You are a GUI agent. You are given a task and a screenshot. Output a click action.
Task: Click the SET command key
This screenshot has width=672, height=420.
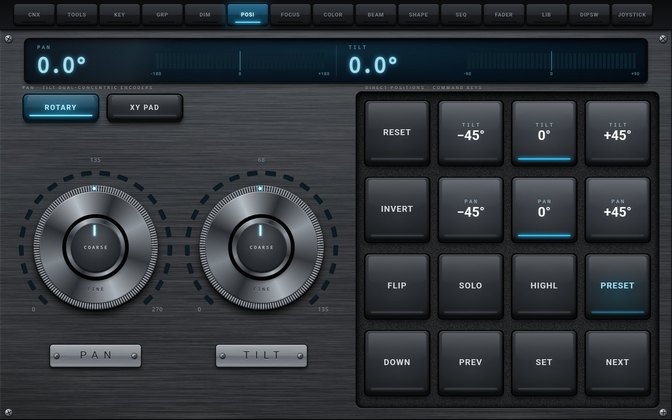[544, 363]
